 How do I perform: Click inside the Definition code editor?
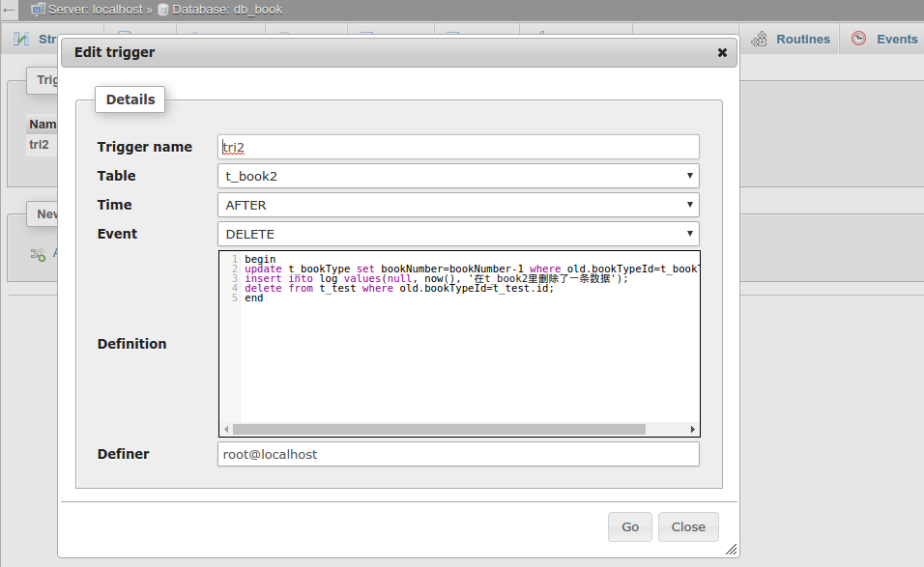coord(460,344)
